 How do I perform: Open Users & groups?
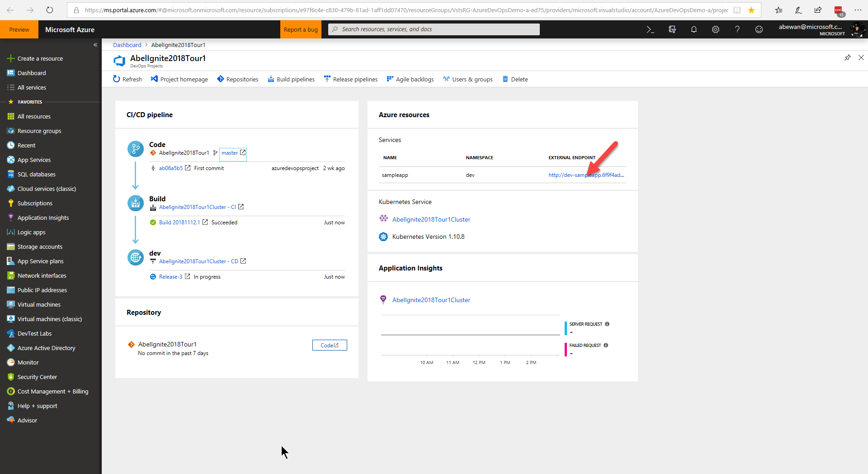point(468,79)
